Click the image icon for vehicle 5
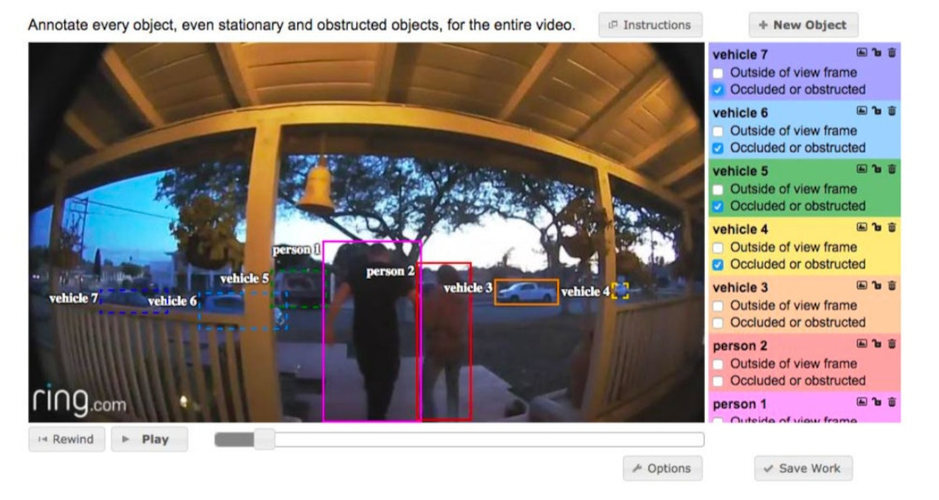The width and height of the screenshot is (939, 500). (x=862, y=170)
